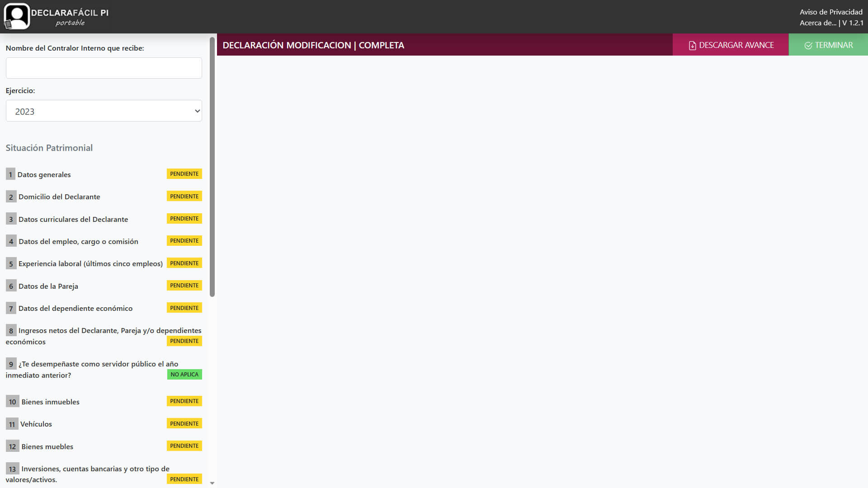This screenshot has height=488, width=868.
Task: Focus the Contralor Interno name field
Action: click(x=104, y=68)
